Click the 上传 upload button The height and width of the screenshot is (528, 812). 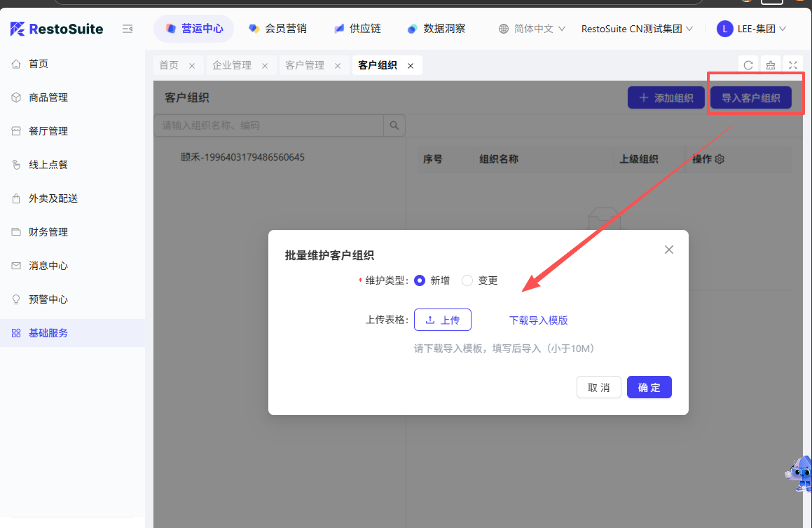[443, 320]
